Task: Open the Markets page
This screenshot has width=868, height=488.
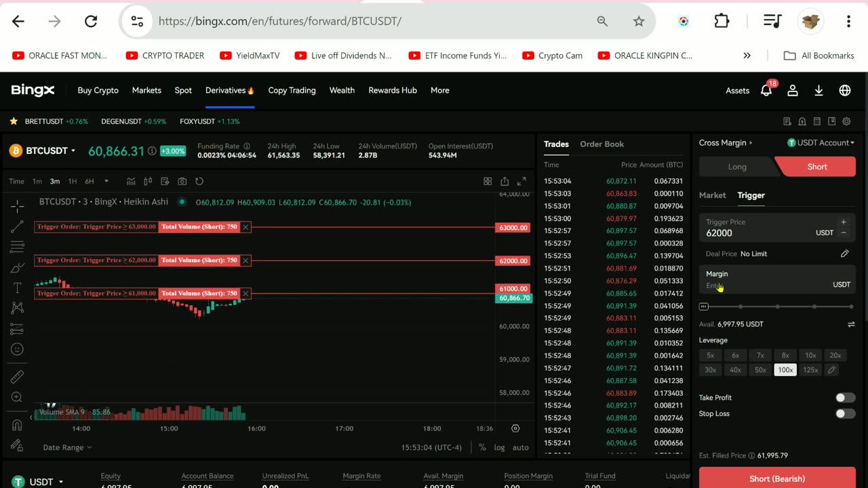Action: coord(146,90)
